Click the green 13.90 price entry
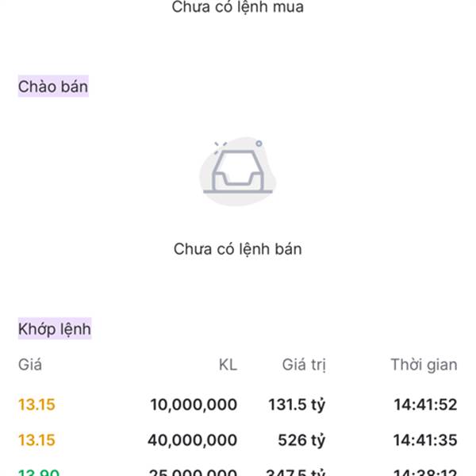This screenshot has width=476, height=476. [39, 472]
